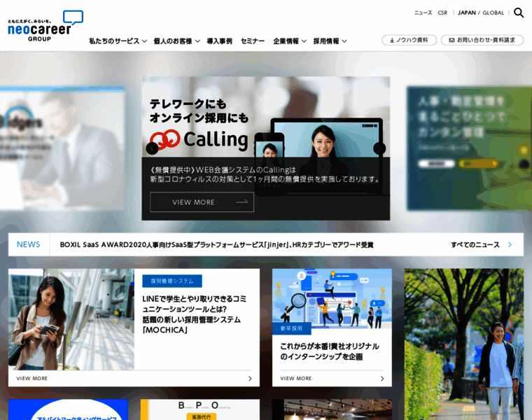532x420 pixels.
Task: Click chevron in MOCHICA card footer
Action: pyautogui.click(x=250, y=379)
